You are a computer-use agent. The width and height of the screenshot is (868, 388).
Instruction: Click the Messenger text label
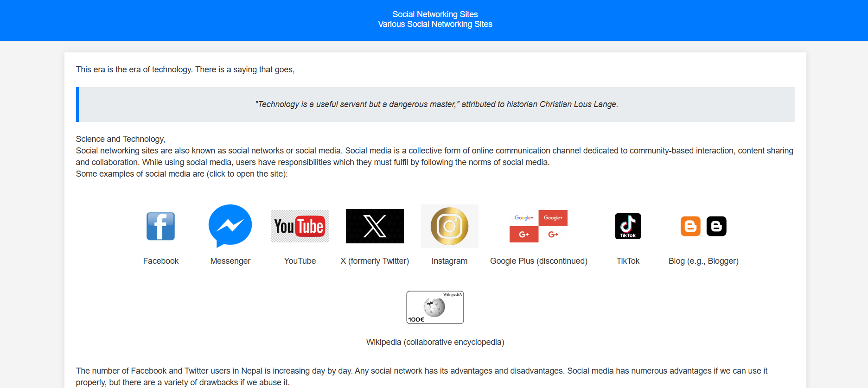[x=230, y=261]
